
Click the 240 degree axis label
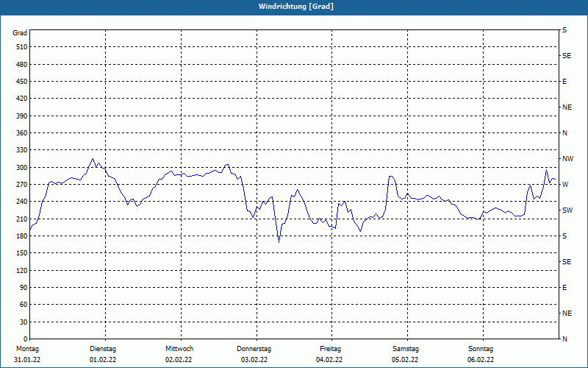tap(22, 202)
